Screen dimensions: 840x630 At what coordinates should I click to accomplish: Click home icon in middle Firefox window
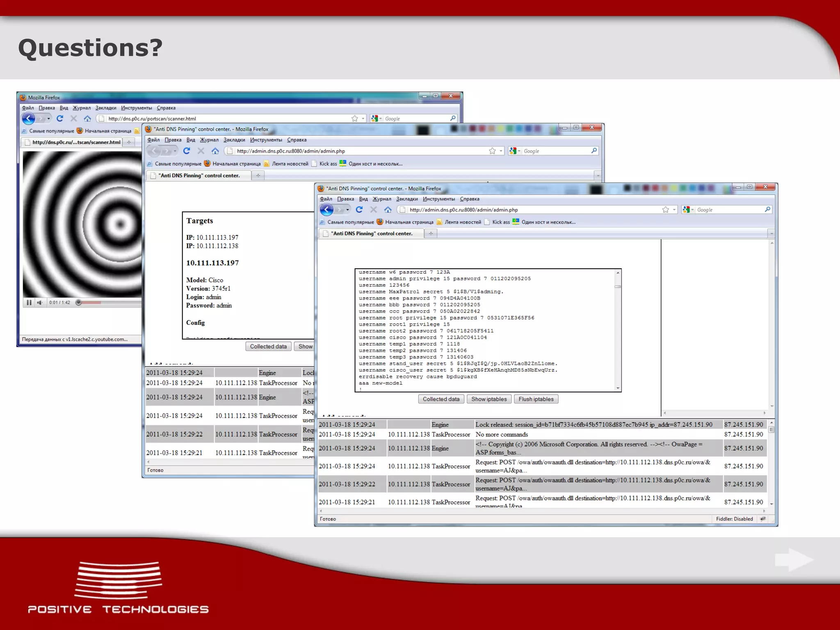[215, 151]
